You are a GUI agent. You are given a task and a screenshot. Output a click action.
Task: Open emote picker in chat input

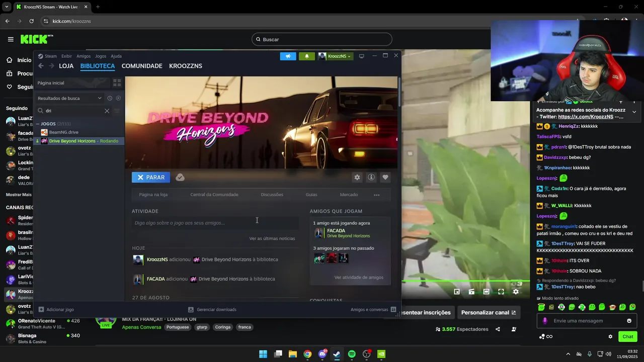[x=629, y=321]
